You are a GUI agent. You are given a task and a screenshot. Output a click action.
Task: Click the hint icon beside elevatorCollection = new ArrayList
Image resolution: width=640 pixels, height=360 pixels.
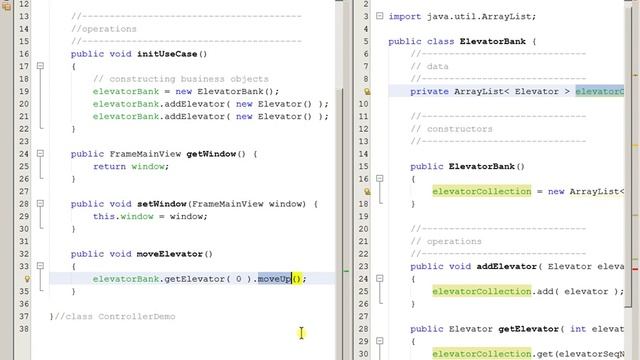pyautogui.click(x=367, y=191)
